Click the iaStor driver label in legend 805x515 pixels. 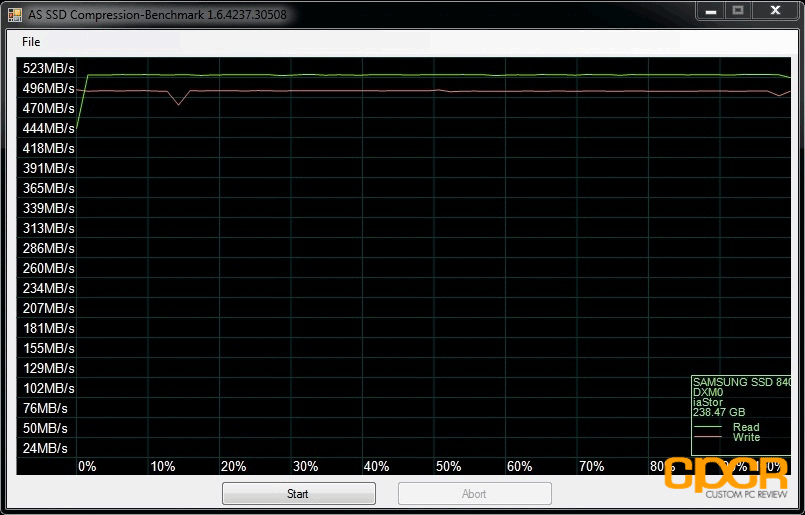click(x=707, y=402)
